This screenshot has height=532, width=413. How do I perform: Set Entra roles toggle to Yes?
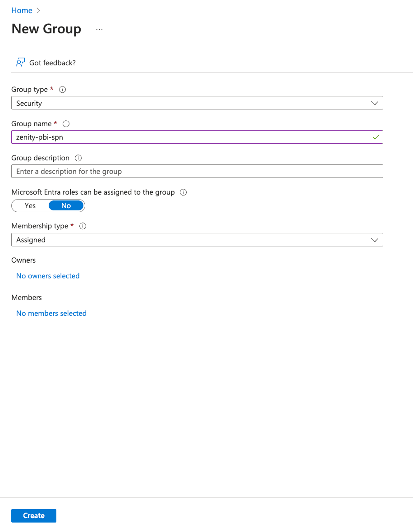[30, 205]
